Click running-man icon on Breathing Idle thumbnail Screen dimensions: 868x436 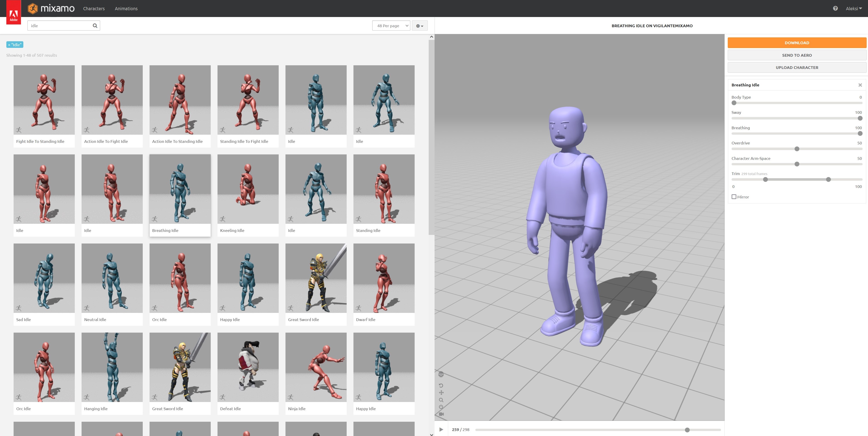point(155,219)
